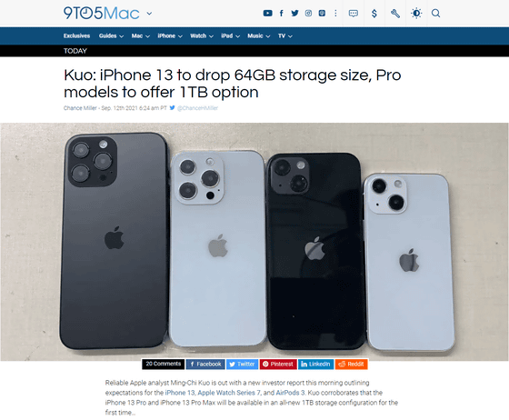This screenshot has width=509, height=420.
Task: Open the Watch menu in the navigation bar
Action: [202, 36]
